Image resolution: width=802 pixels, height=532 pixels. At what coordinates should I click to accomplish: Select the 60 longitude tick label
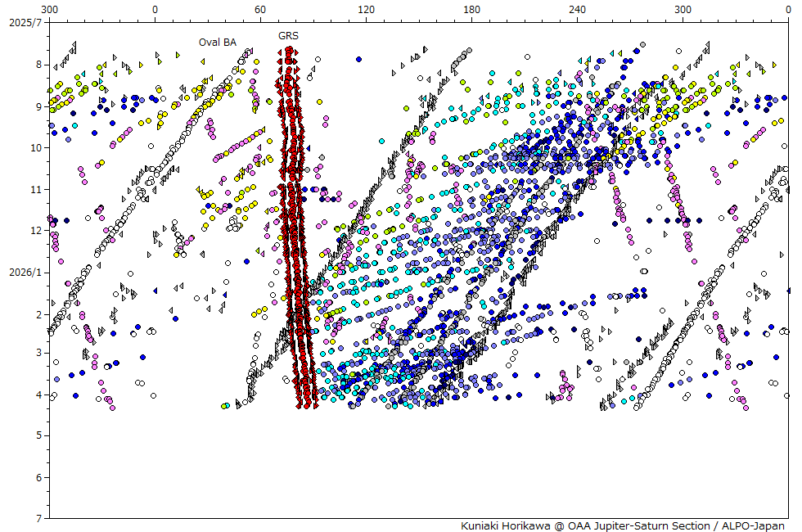tap(260, 10)
